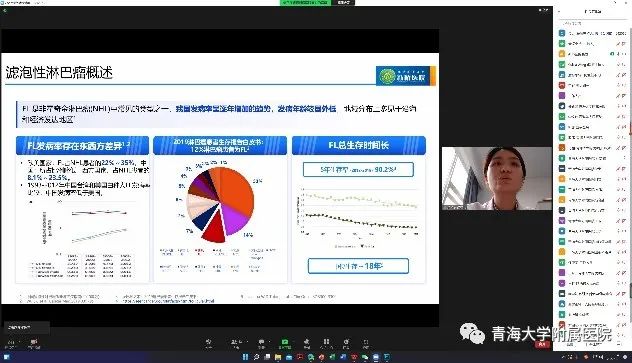Toggle the video camera button in meeting toolbar

pyautogui.click(x=34, y=343)
